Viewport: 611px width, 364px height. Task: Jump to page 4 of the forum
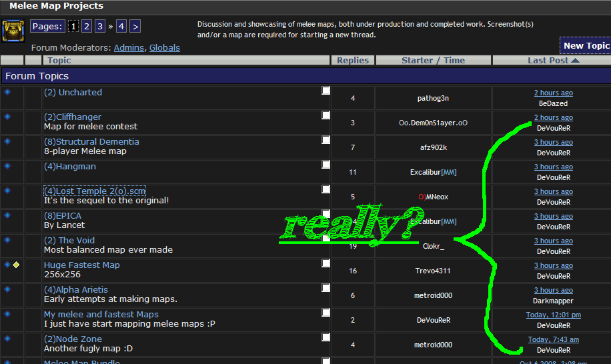pos(121,27)
